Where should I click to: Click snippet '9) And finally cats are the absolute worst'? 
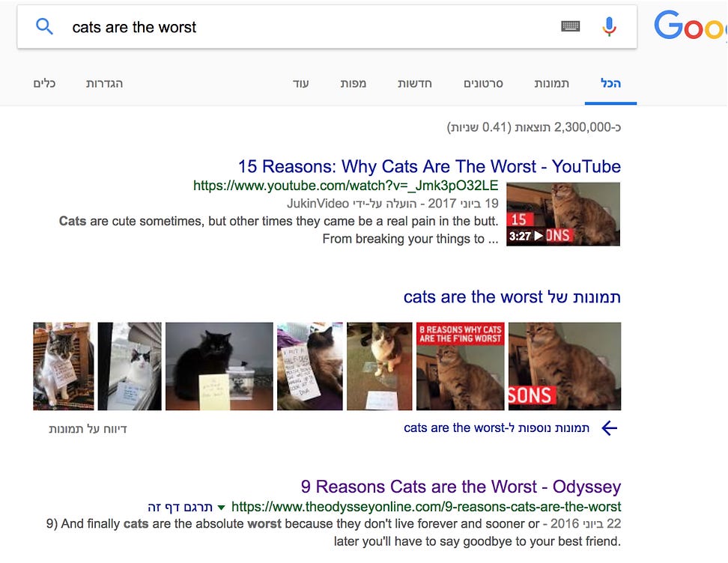tap(163, 523)
